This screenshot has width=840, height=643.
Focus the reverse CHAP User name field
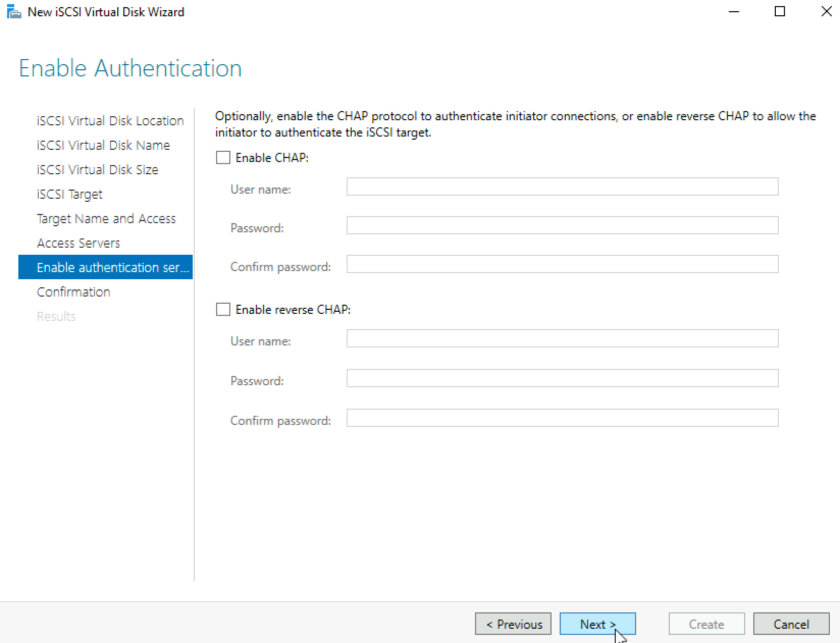pos(562,338)
